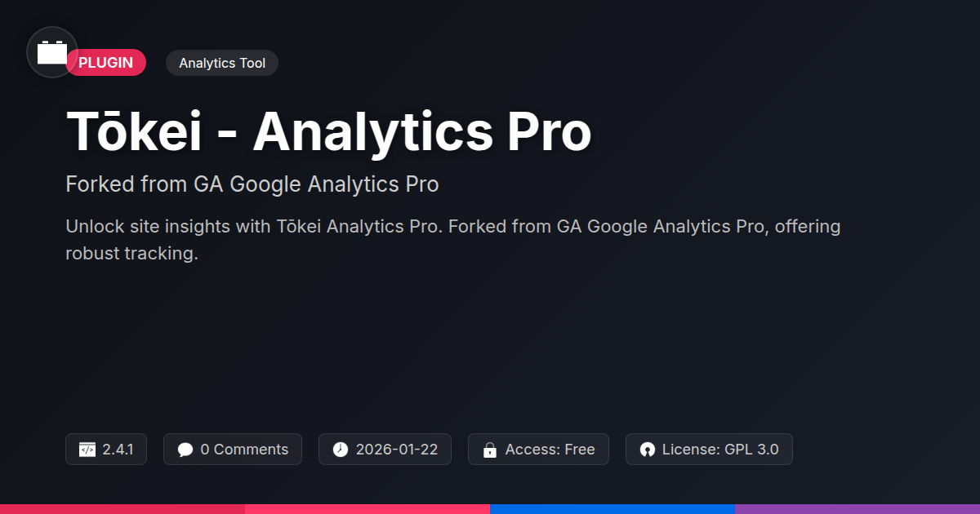
Task: Click the purple color strip segment
Action: pos(857,509)
